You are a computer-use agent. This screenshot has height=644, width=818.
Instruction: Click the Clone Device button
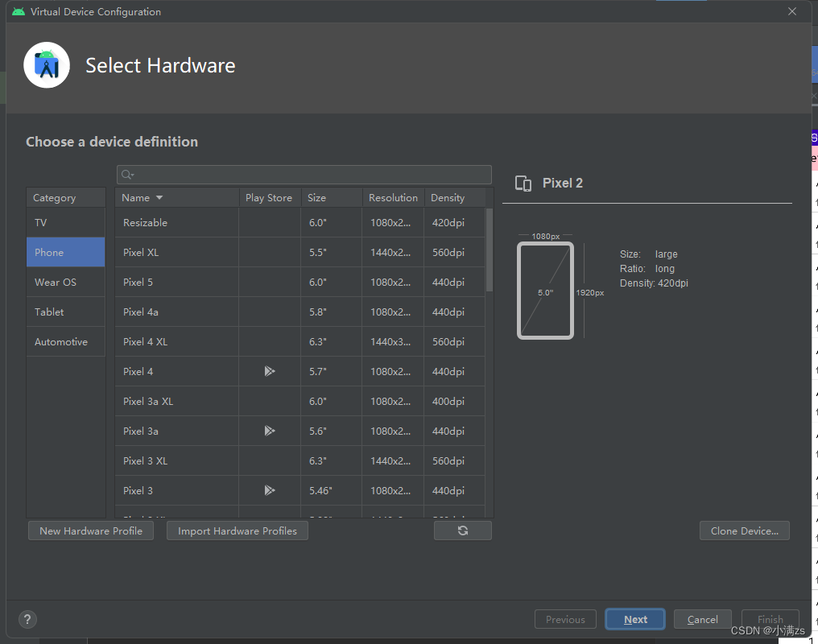point(745,530)
